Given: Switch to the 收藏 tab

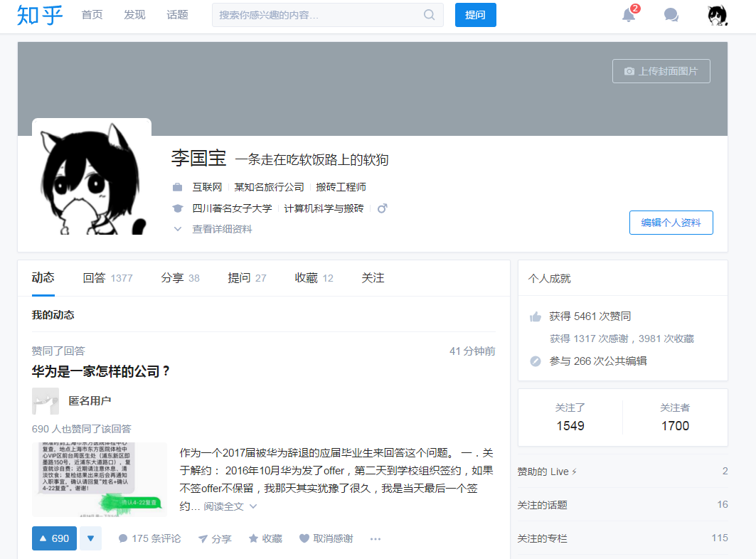Looking at the screenshot, I should [314, 278].
